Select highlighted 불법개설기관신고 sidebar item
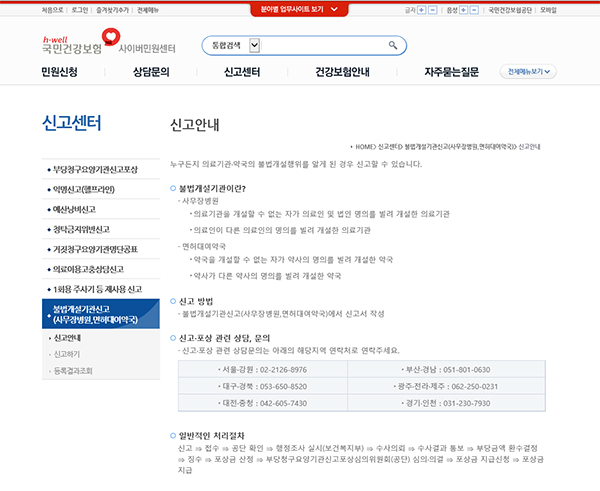Image resolution: width=600 pixels, height=491 pixels. [101, 314]
